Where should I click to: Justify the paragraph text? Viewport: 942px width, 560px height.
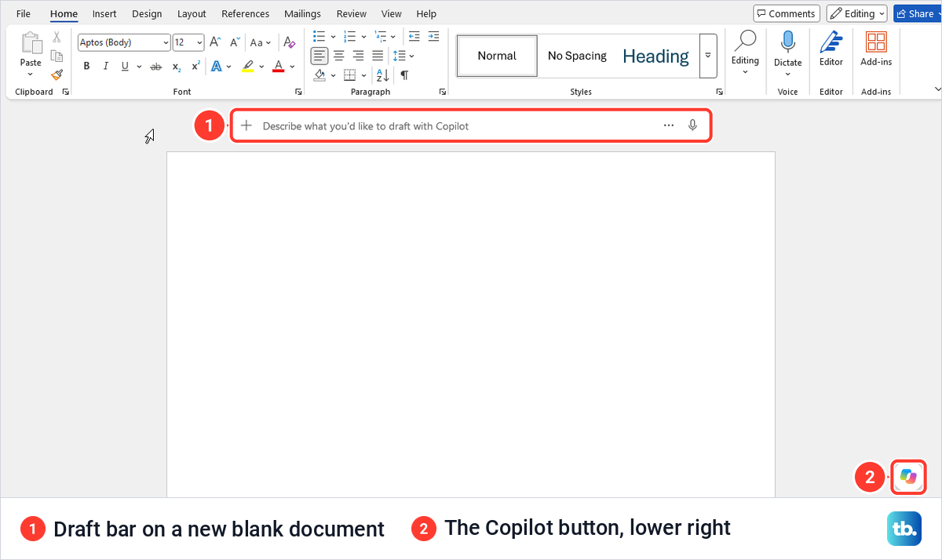[x=378, y=56]
